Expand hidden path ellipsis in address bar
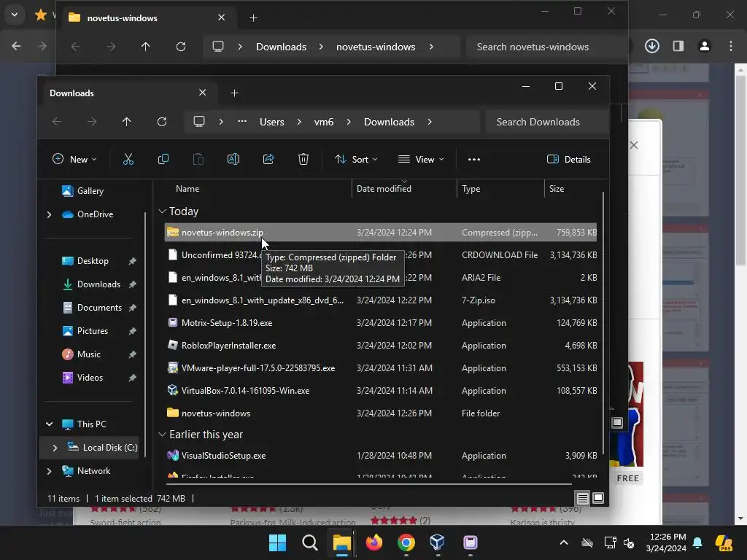 click(x=242, y=122)
